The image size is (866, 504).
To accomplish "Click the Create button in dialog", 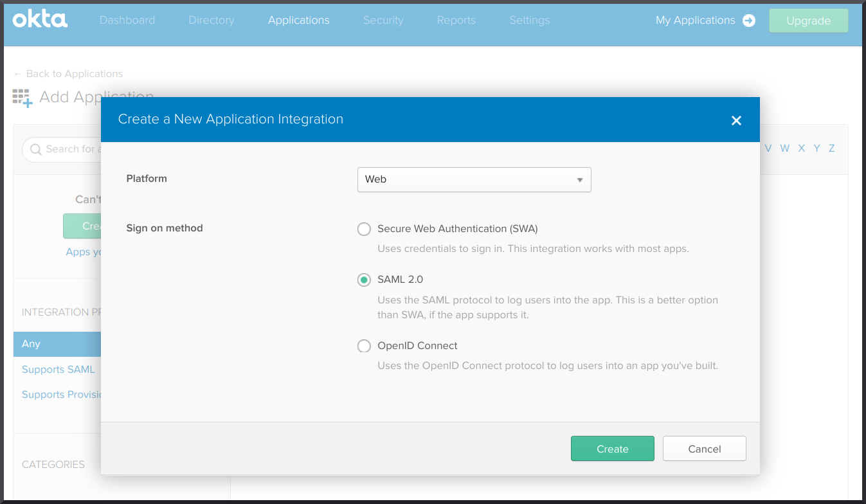I will point(613,449).
